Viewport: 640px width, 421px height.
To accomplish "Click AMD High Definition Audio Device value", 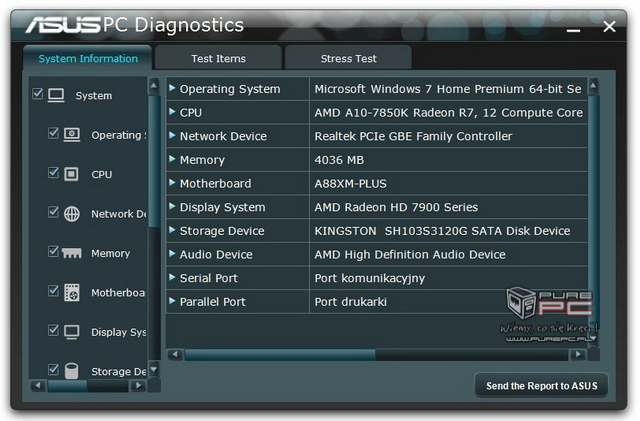I will click(410, 254).
